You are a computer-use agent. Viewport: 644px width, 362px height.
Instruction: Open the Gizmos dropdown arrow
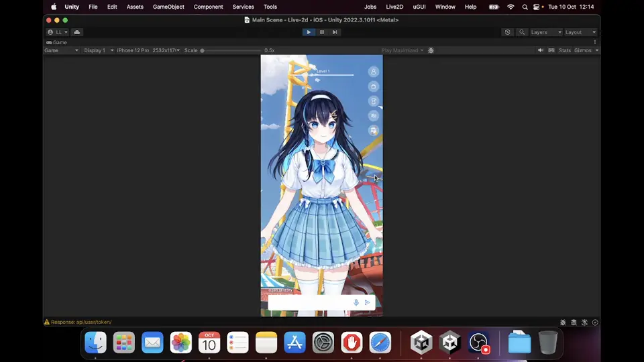coord(597,50)
